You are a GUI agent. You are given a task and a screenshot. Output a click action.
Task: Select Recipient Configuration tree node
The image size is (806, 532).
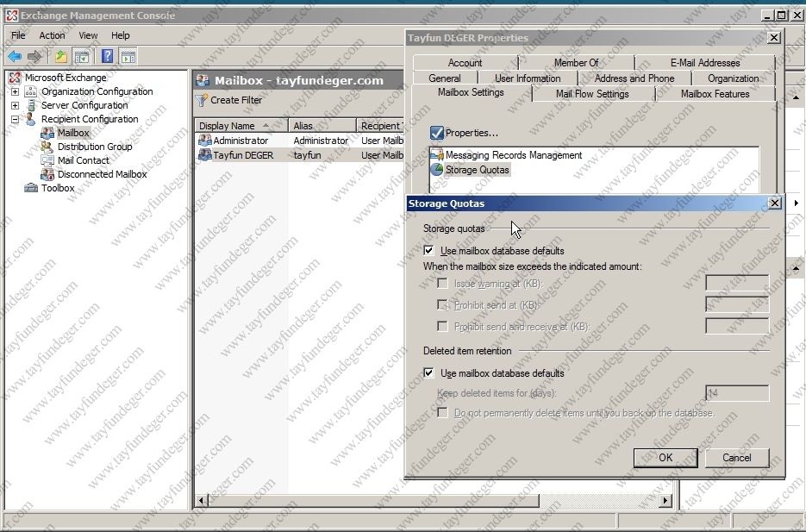(x=90, y=119)
